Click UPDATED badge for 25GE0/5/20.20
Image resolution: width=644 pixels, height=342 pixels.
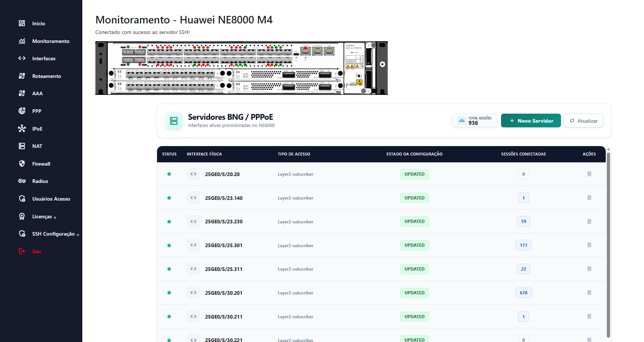[414, 174]
